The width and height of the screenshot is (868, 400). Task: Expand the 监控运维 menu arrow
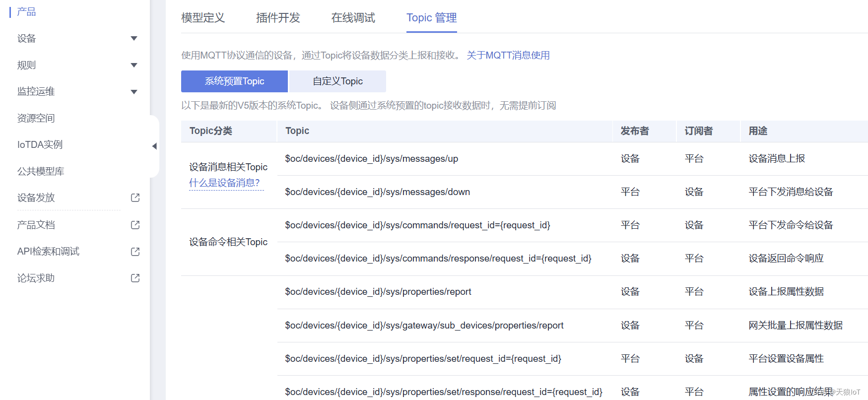pyautogui.click(x=134, y=92)
